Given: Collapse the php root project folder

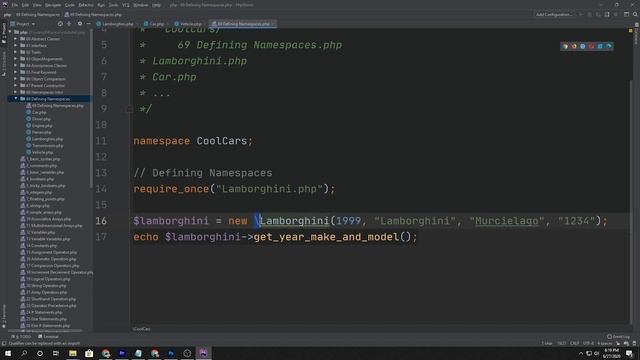Looking at the screenshot, I should (x=10, y=32).
